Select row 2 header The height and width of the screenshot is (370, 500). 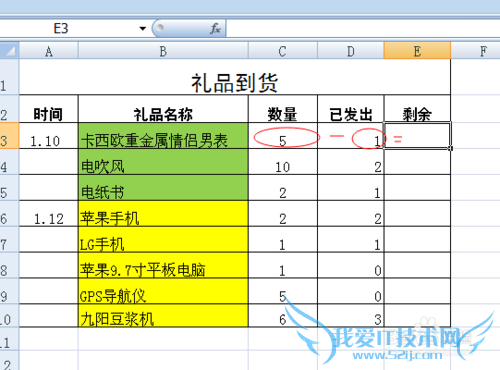(9, 109)
